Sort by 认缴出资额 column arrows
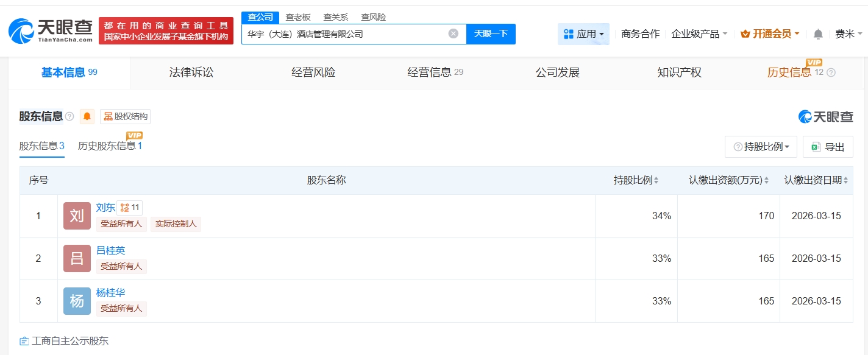Screen dimensions: 868x355 pyautogui.click(x=766, y=180)
